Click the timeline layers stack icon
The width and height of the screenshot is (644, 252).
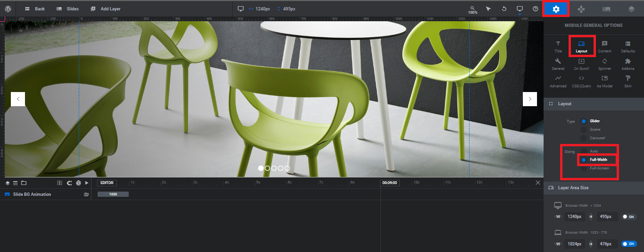pyautogui.click(x=8, y=183)
